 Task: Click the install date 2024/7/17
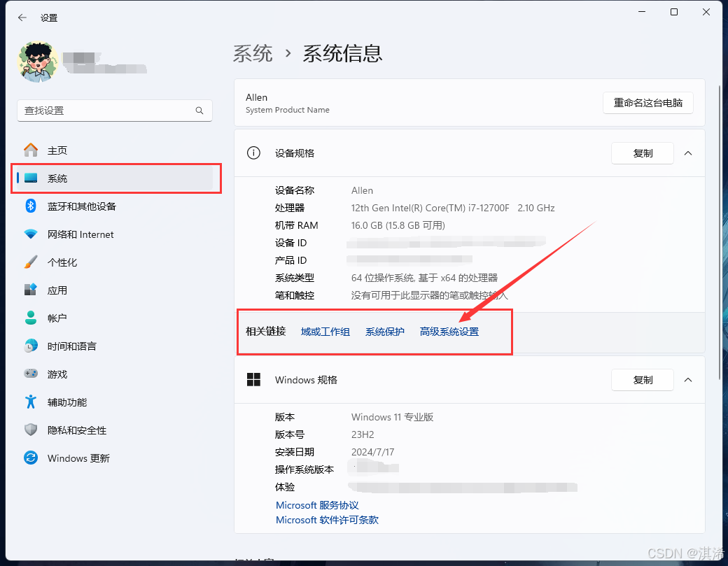click(372, 452)
